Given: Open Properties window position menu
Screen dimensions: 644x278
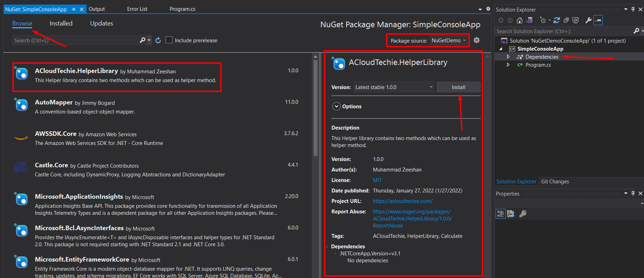Looking at the screenshot, I should coord(626,193).
